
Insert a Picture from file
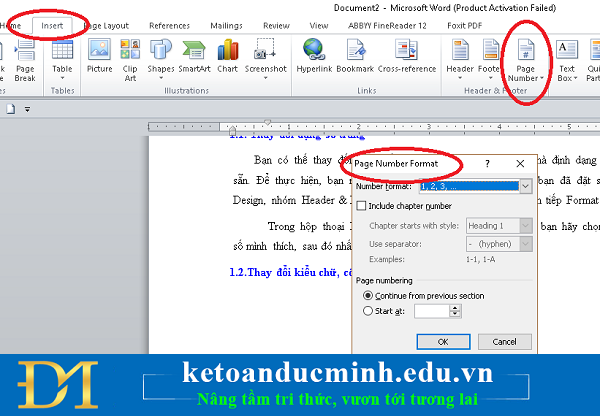pyautogui.click(x=99, y=56)
